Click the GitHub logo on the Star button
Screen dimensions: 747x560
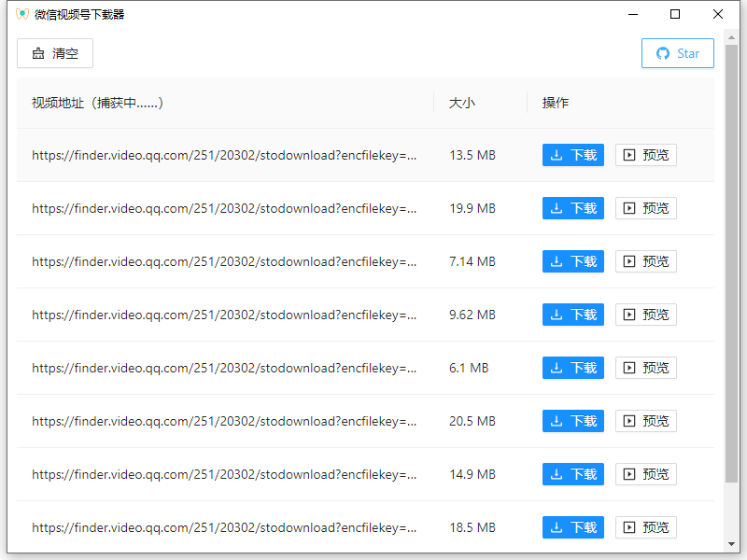pyautogui.click(x=663, y=53)
